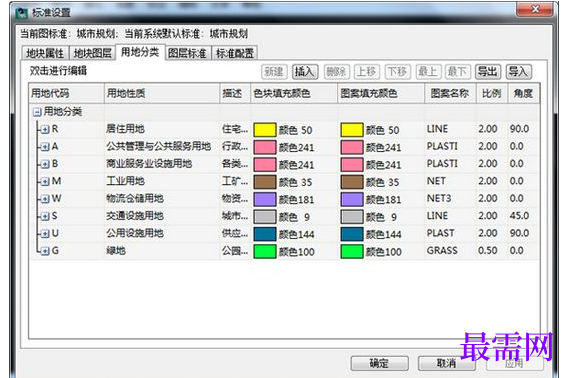Collapse the 用地分类 root node

point(37,112)
